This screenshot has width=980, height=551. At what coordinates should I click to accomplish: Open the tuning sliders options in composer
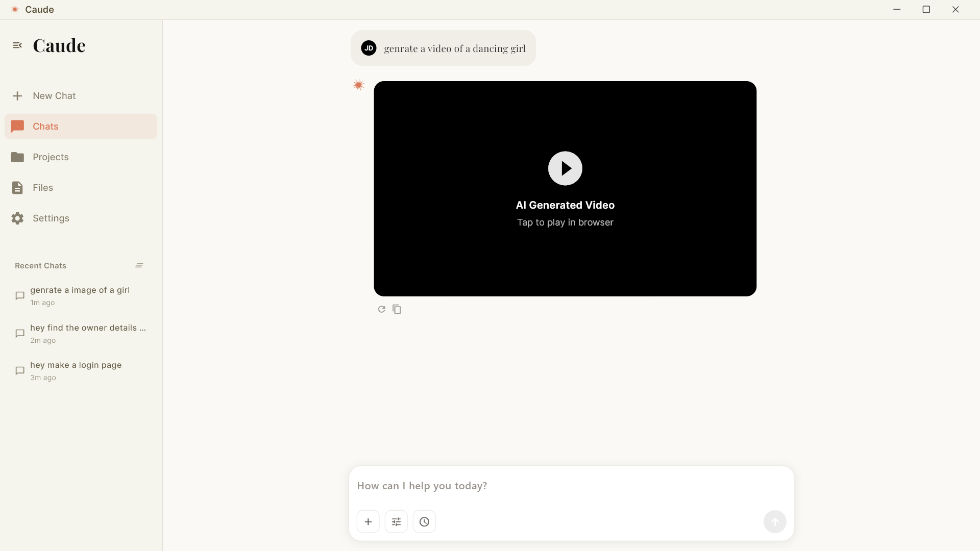pos(396,521)
